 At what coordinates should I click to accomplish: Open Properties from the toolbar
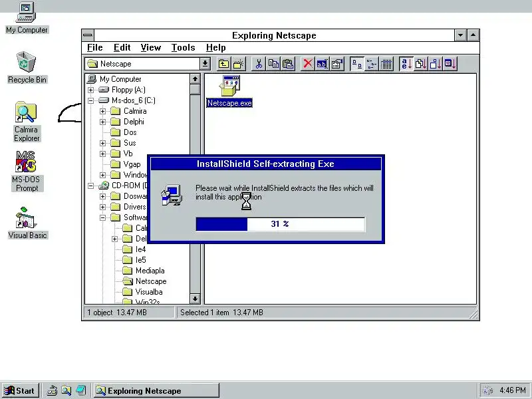337,64
